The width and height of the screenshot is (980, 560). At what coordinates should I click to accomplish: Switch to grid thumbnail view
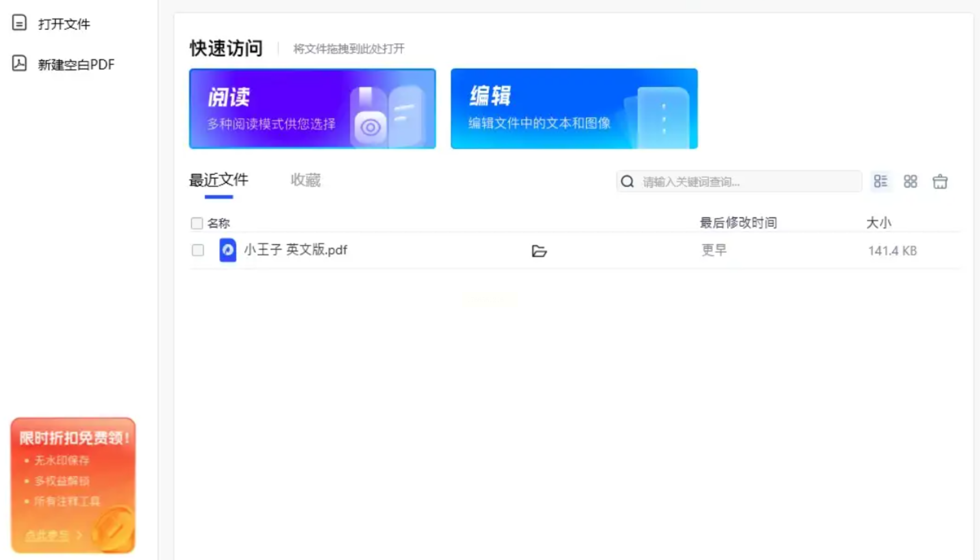pos(910,181)
